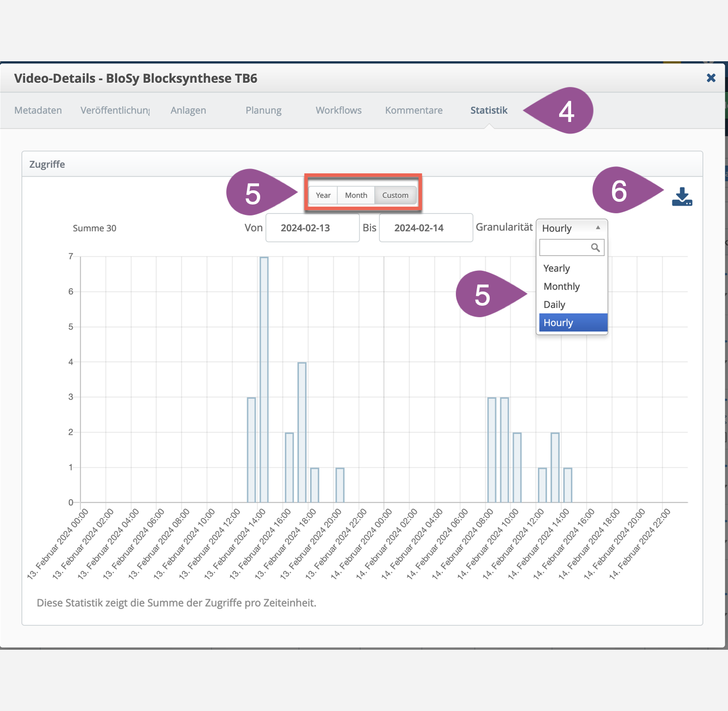The image size is (728, 711).
Task: Select the Month time range
Action: (x=356, y=195)
